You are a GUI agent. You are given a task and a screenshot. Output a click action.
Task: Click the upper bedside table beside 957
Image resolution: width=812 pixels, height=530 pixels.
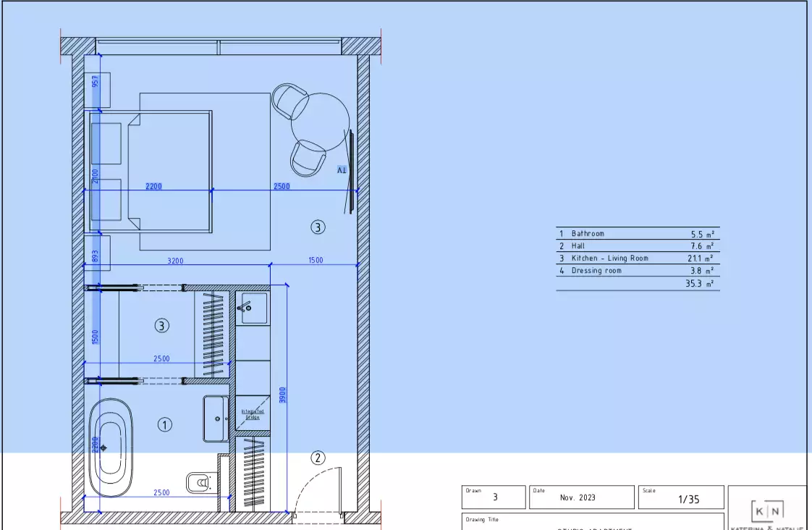click(x=98, y=91)
